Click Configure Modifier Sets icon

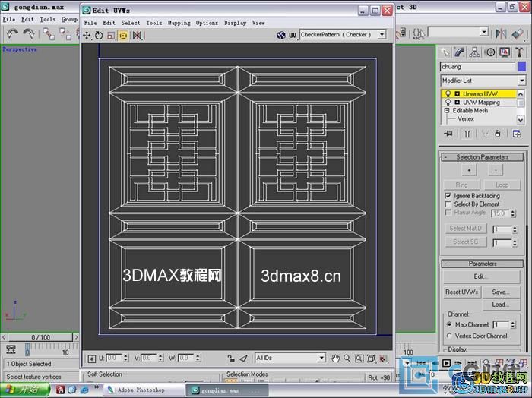tap(517, 134)
